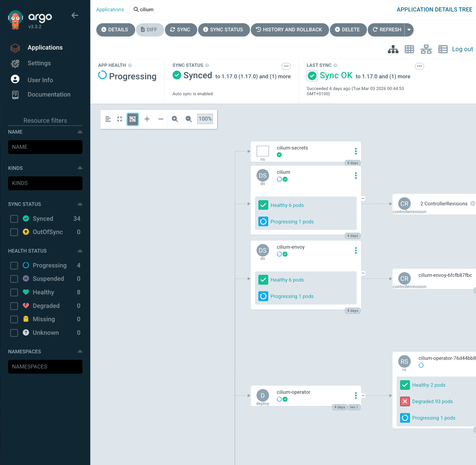Open the list view of resources

(443, 49)
